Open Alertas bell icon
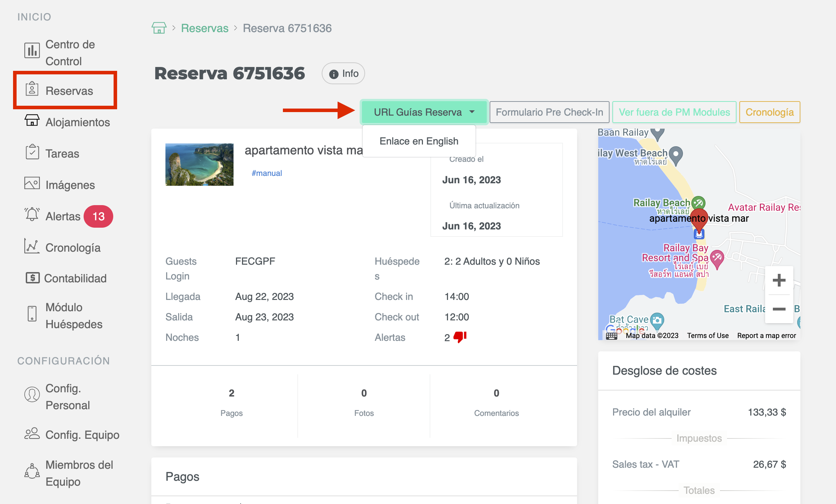The height and width of the screenshot is (504, 836). [x=32, y=214]
